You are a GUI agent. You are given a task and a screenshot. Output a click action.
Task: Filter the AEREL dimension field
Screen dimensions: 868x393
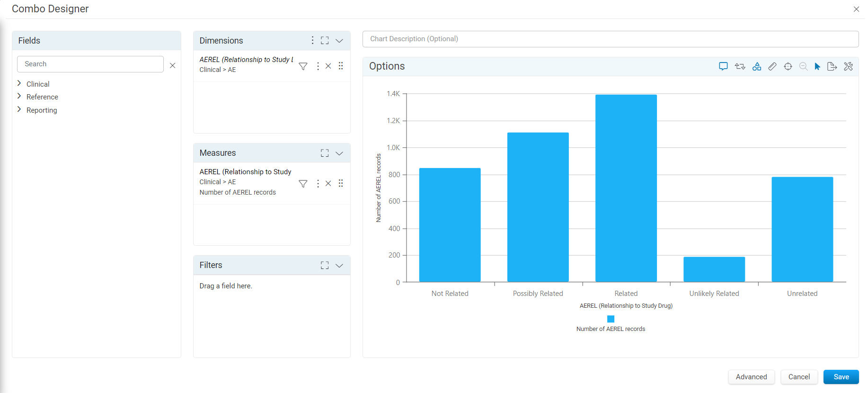[303, 66]
